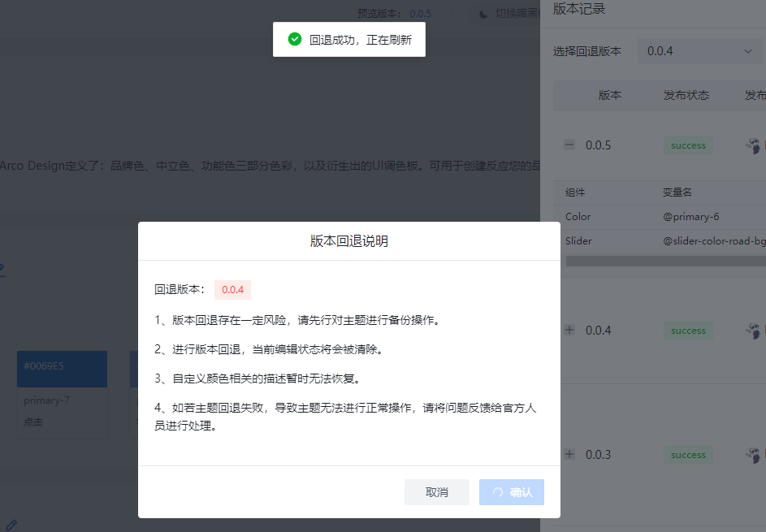Click the @primary-6 variable cell

tap(690, 216)
